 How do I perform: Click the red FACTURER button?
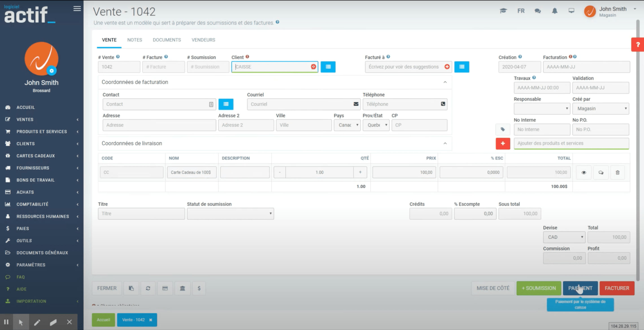[x=617, y=288]
